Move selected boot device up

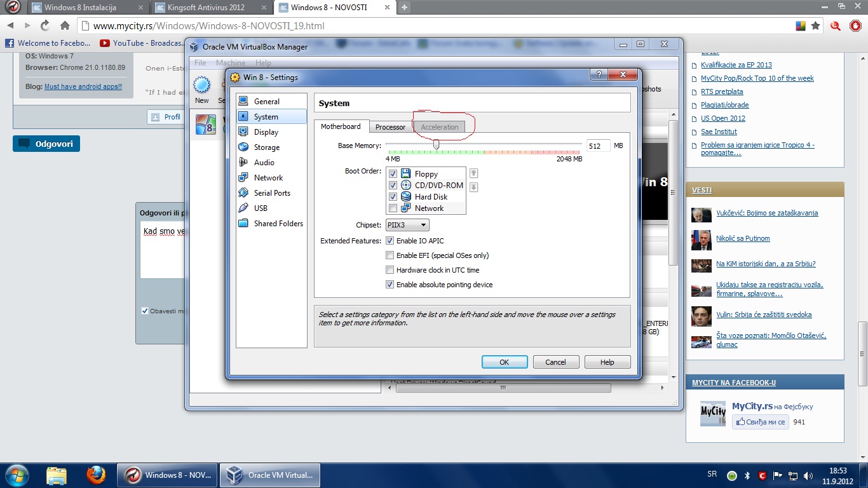(473, 173)
